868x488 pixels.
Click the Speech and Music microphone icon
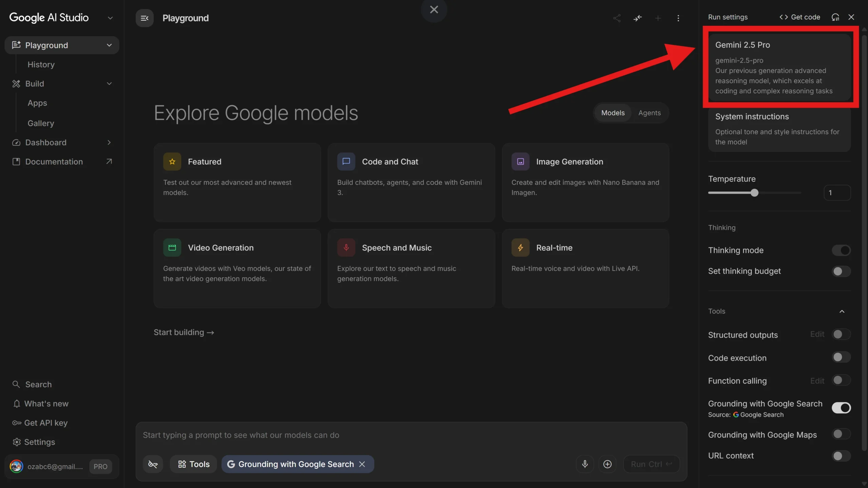pyautogui.click(x=346, y=248)
